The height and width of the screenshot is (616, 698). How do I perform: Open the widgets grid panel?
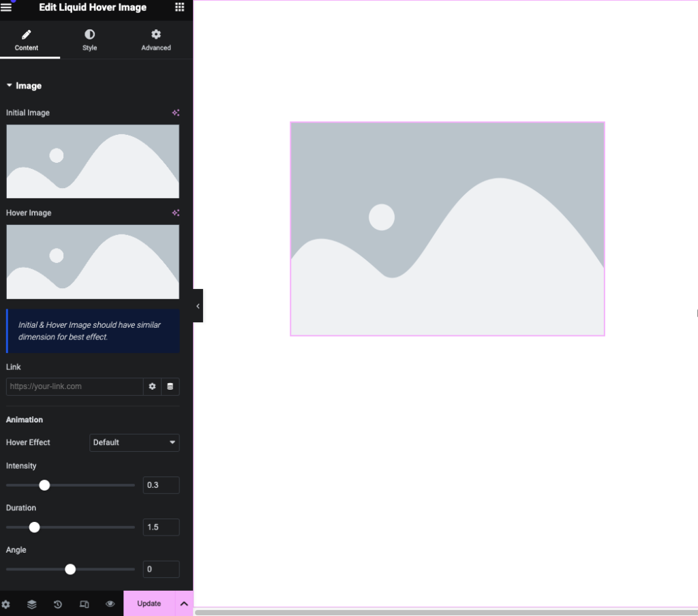(x=179, y=7)
